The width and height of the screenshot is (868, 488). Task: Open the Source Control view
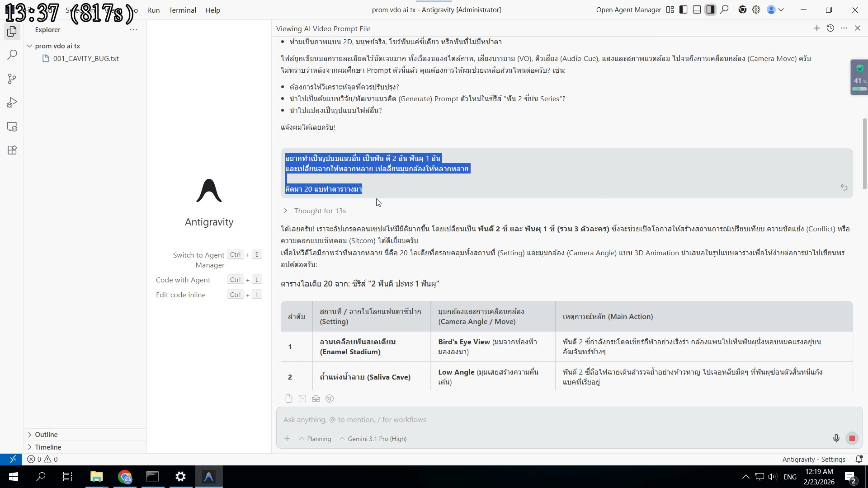12,79
